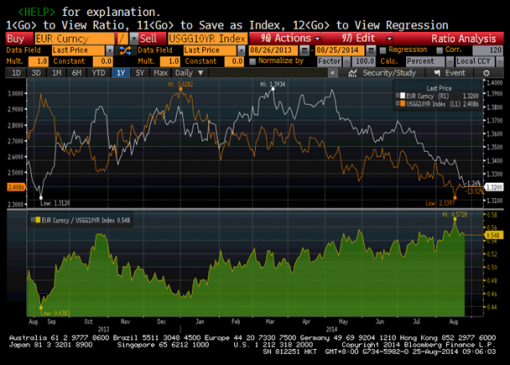Viewport: 510px width, 365px height.
Task: Select the Max time range tab
Action: pos(161,73)
